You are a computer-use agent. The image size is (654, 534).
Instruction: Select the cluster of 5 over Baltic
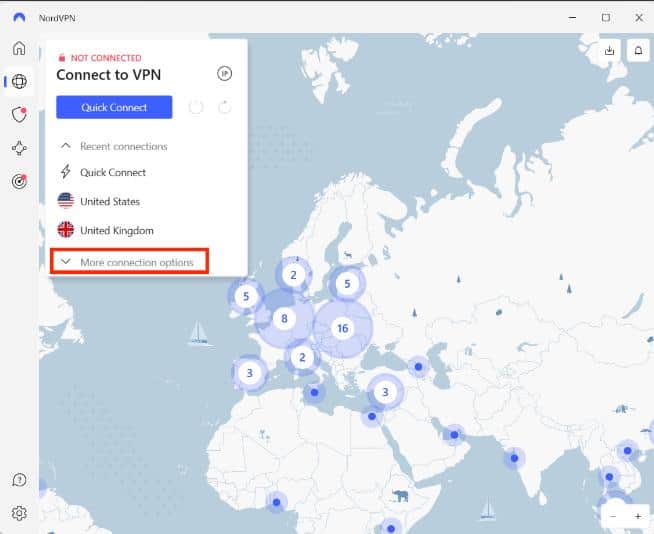[x=347, y=284]
